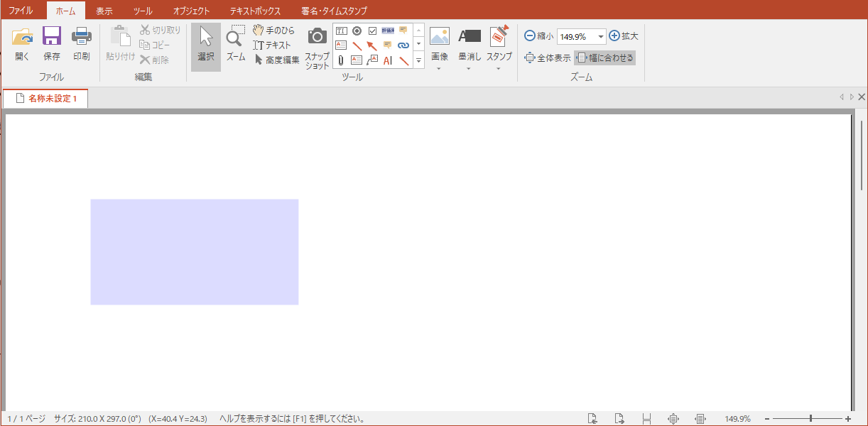Click 切り取り (Cut) scissors item

(161, 30)
